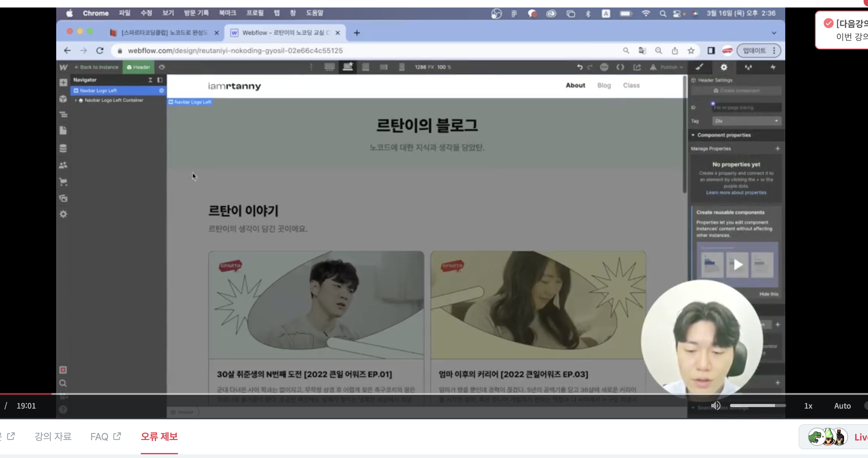This screenshot has height=458, width=868.
Task: Seek on the video progress bar
Action: click(434, 394)
